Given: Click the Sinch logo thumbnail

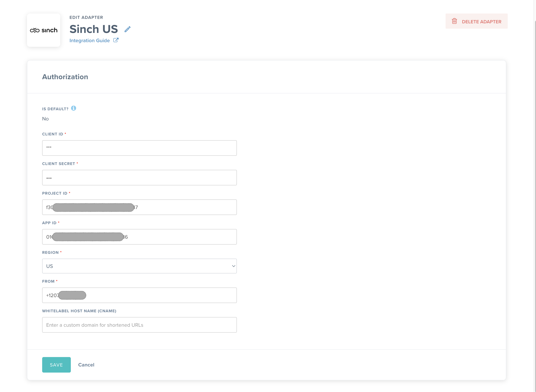Looking at the screenshot, I should pyautogui.click(x=44, y=30).
